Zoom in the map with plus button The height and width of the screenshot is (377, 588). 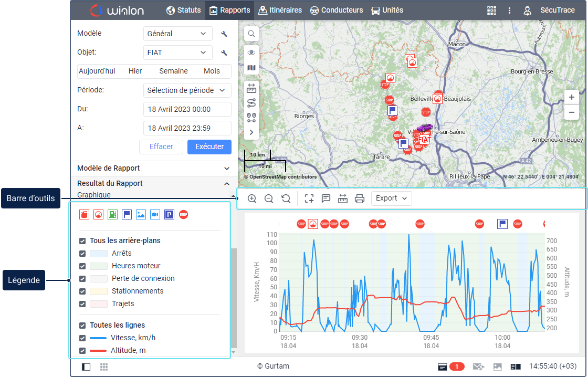tap(572, 98)
